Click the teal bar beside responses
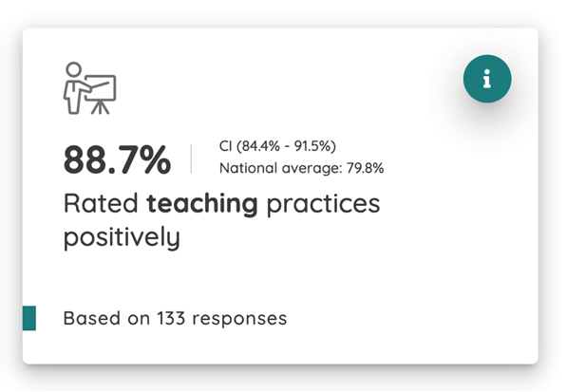 pos(29,318)
